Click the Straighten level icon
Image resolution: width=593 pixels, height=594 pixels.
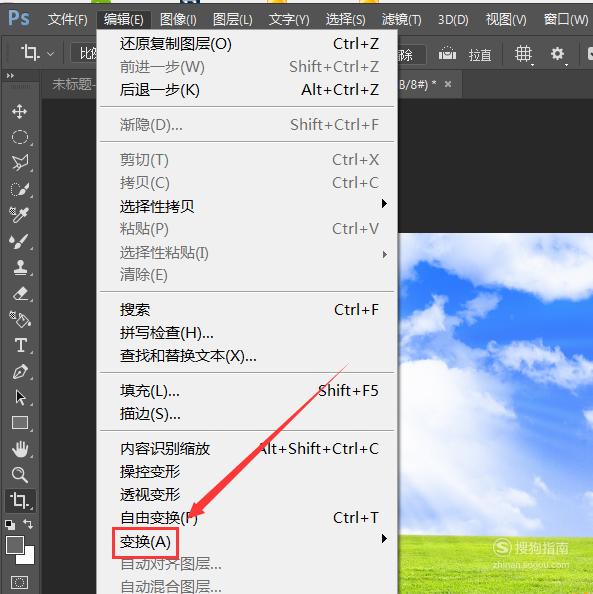click(447, 54)
